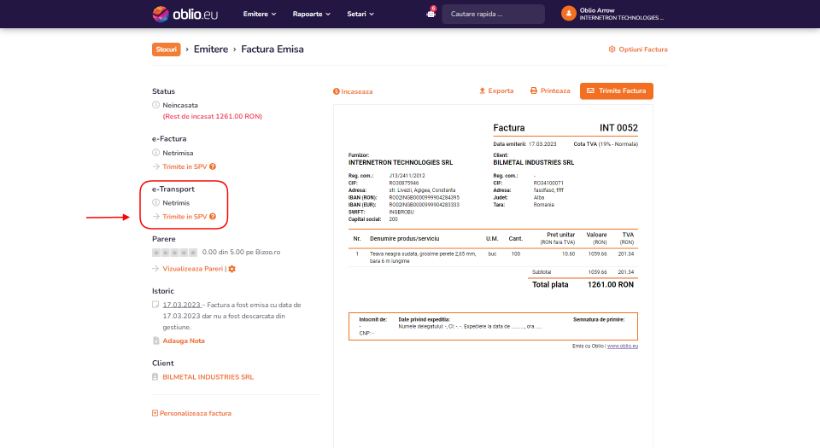Click the info icon beside Netrimisa

point(156,153)
